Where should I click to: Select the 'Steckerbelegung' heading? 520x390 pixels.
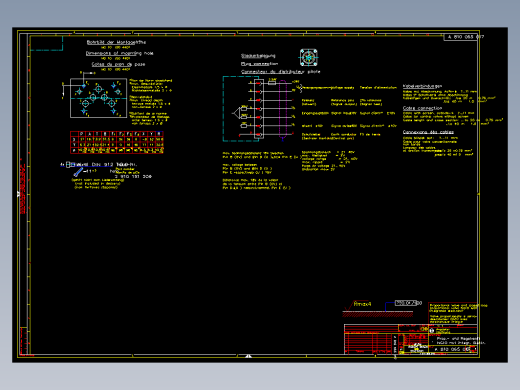tap(258, 56)
